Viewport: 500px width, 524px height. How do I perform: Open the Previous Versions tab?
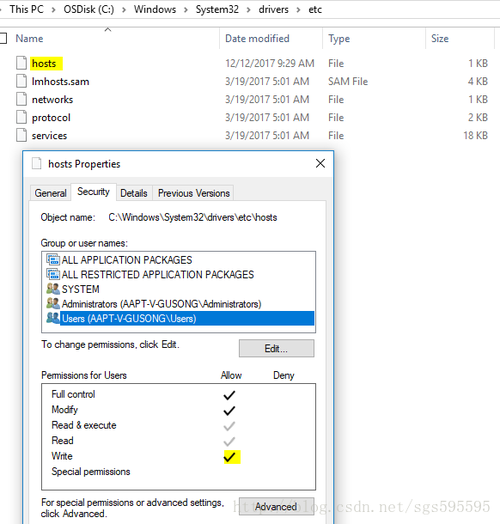pyautogui.click(x=194, y=193)
